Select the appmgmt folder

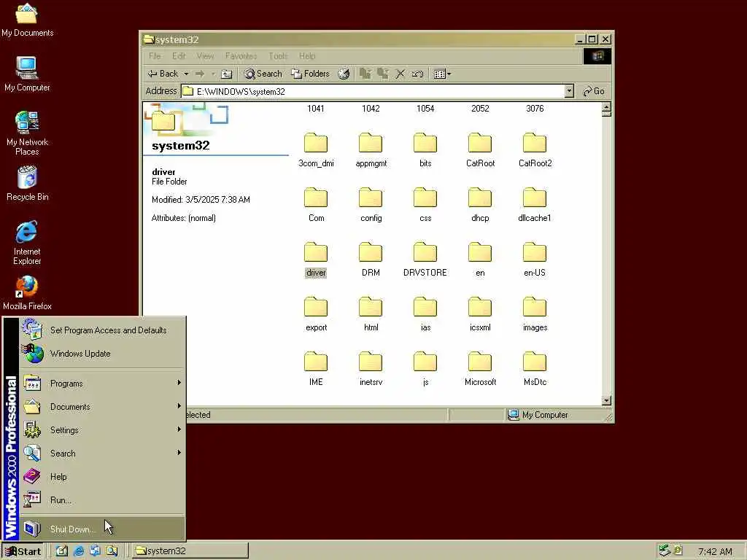371,150
